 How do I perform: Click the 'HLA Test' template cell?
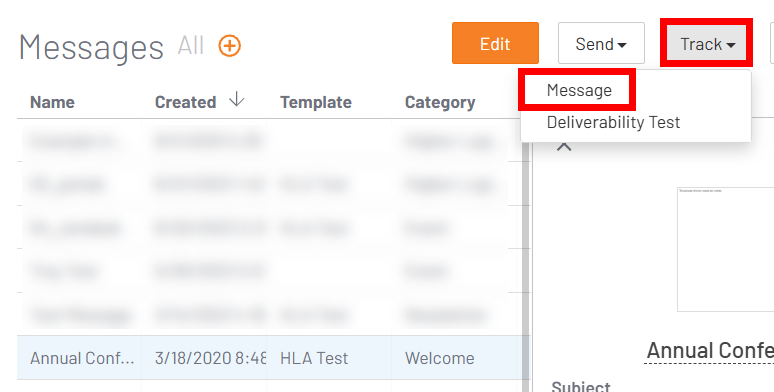pyautogui.click(x=314, y=358)
